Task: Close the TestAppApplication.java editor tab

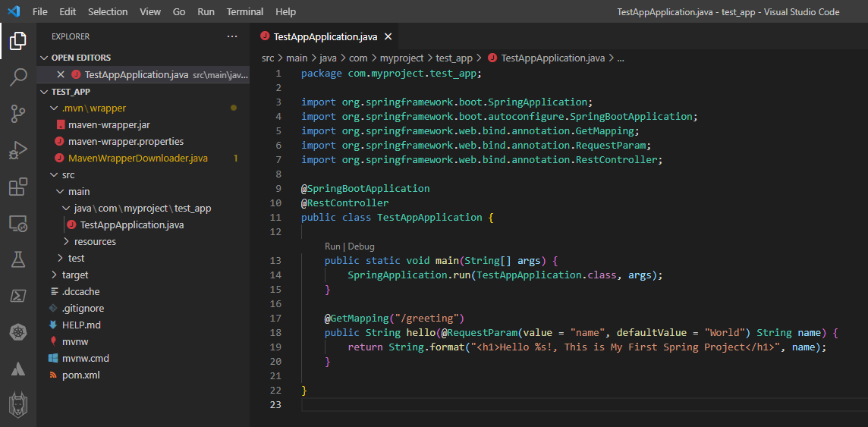Action: tap(388, 37)
